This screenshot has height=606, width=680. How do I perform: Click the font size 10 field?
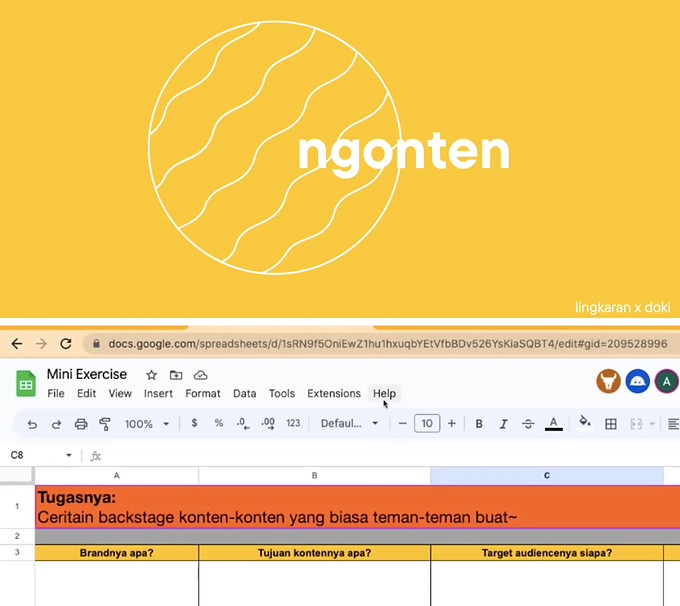pyautogui.click(x=427, y=423)
